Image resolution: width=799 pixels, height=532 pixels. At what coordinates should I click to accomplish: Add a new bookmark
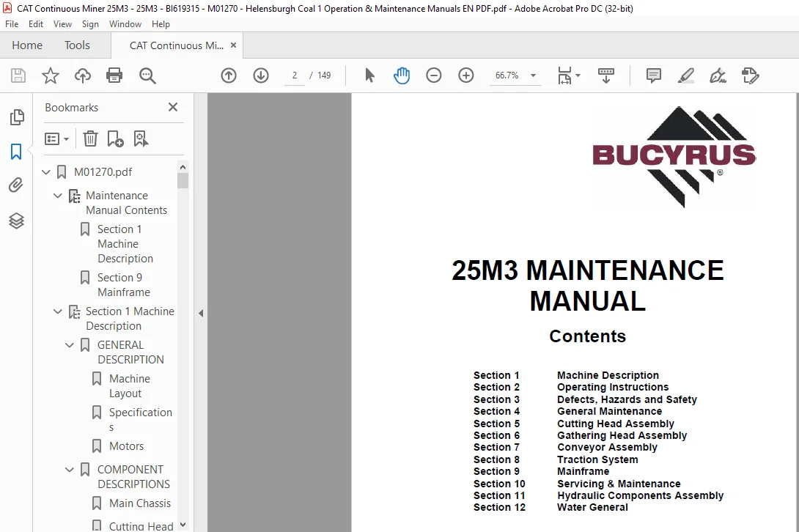pos(115,138)
